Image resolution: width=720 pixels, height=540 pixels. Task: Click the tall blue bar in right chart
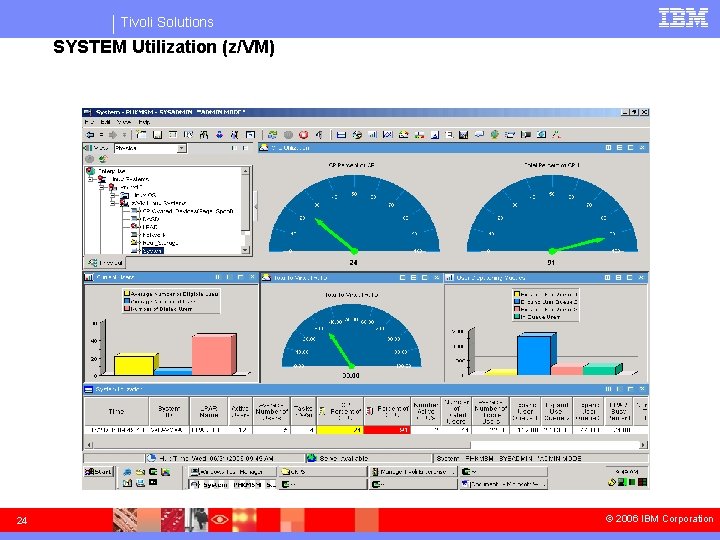click(x=534, y=355)
